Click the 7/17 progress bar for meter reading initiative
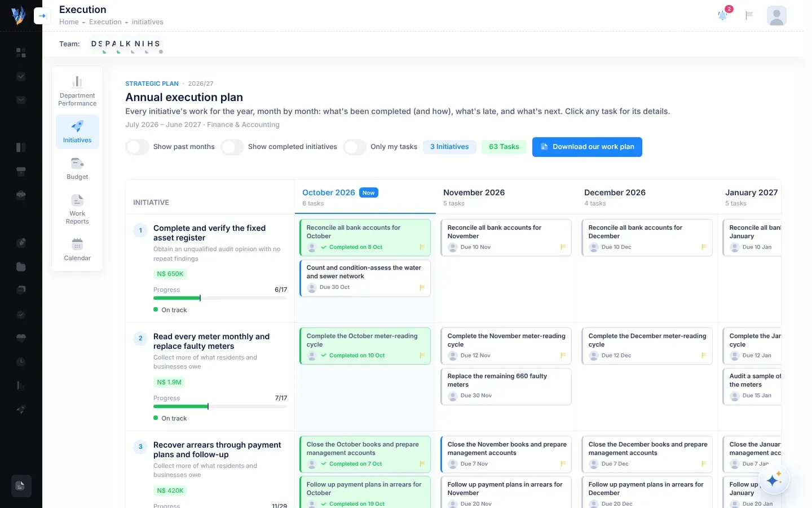Image resolution: width=812 pixels, height=508 pixels. tap(220, 406)
